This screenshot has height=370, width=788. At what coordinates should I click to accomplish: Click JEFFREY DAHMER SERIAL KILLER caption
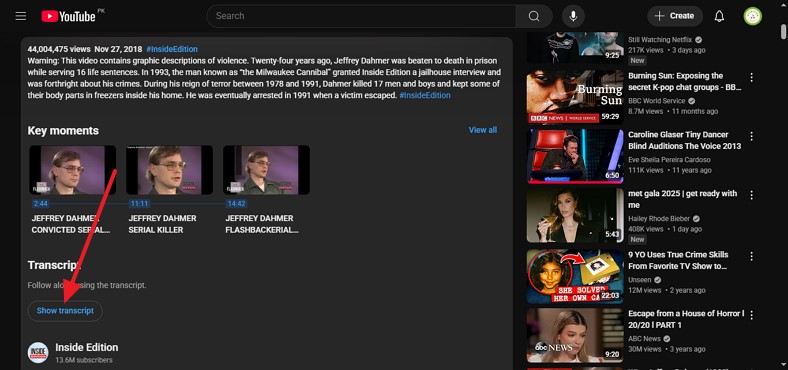(x=162, y=224)
